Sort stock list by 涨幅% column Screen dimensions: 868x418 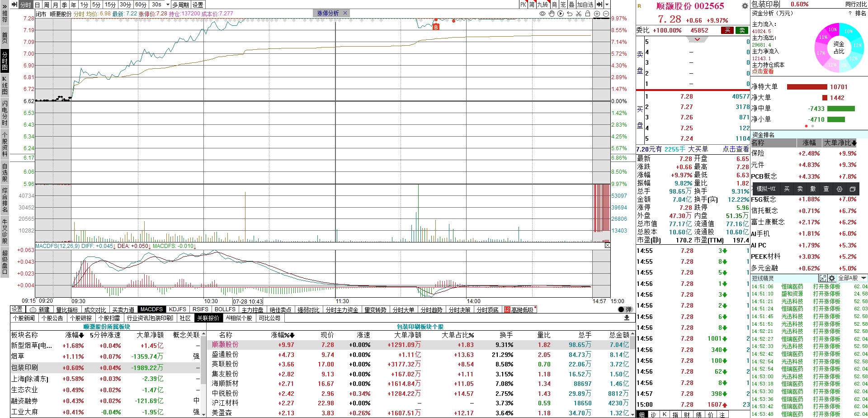[283, 335]
